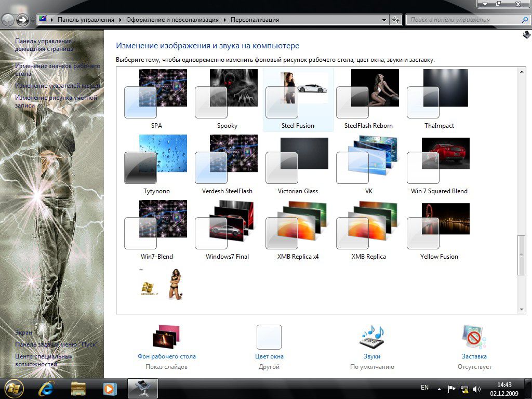The height and width of the screenshot is (399, 532).
Task: Click the themes list scroll up arrow
Action: 522,72
